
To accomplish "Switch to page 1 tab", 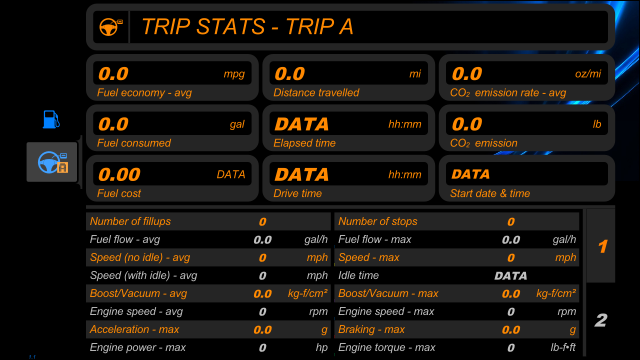I will (x=601, y=246).
